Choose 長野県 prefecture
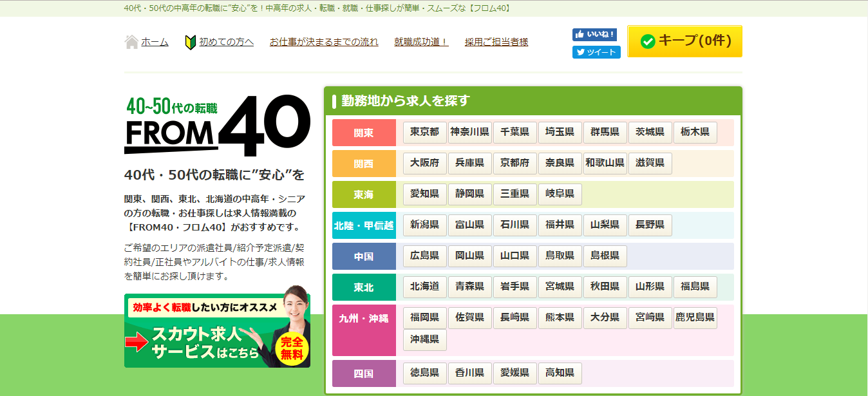The height and width of the screenshot is (396, 868). (x=650, y=225)
